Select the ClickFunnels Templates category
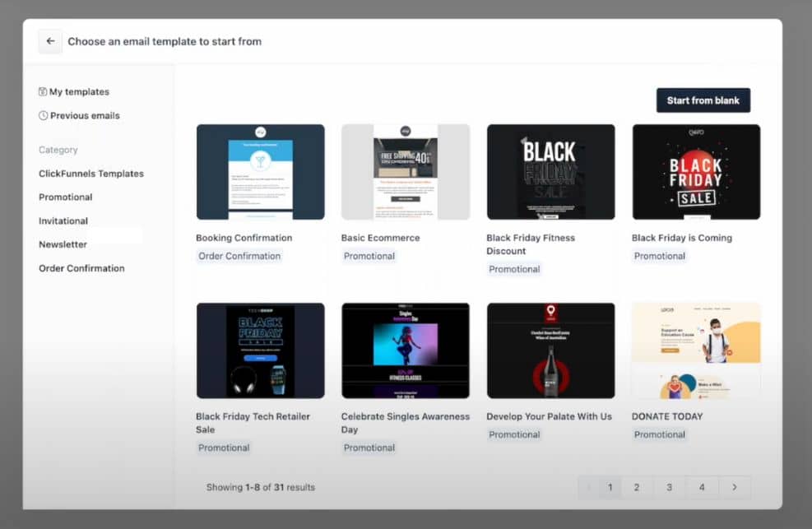This screenshot has width=812, height=529. click(x=91, y=174)
